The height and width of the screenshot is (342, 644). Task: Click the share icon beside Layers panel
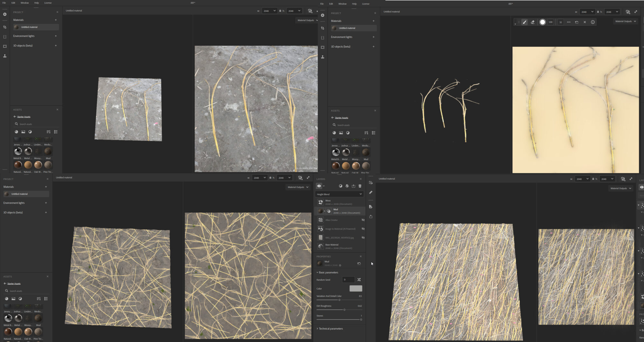pyautogui.click(x=371, y=217)
